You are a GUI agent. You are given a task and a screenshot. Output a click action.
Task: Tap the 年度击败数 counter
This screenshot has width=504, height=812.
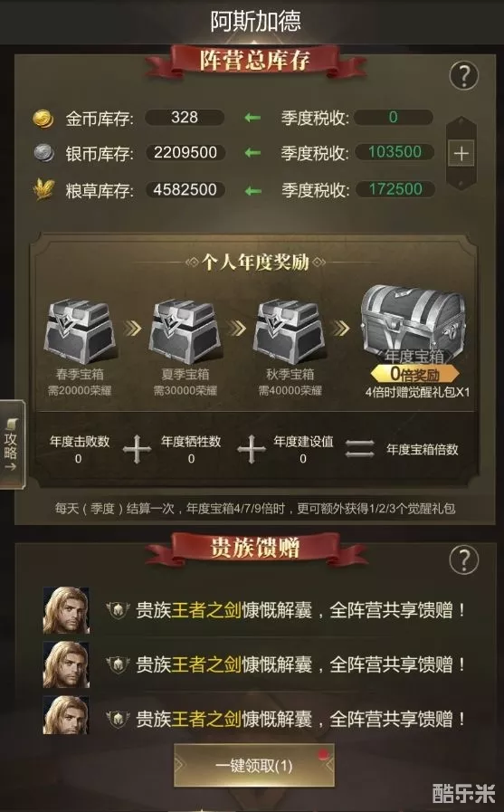tap(79, 449)
